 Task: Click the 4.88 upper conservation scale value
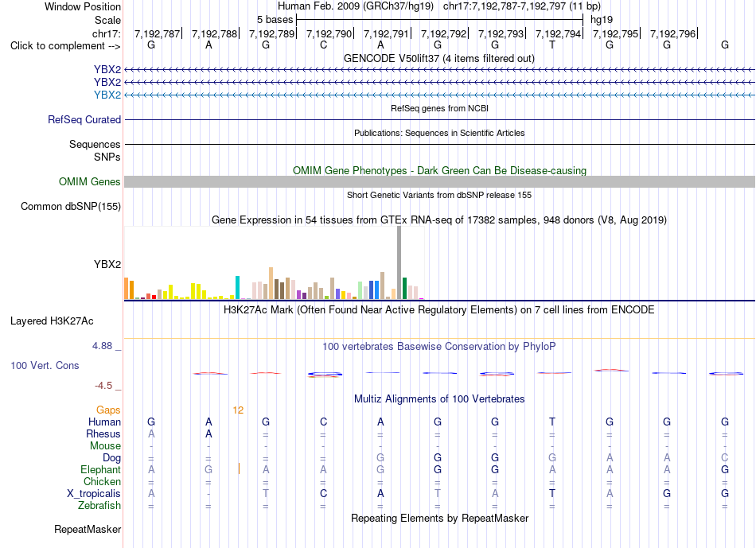click(x=102, y=345)
